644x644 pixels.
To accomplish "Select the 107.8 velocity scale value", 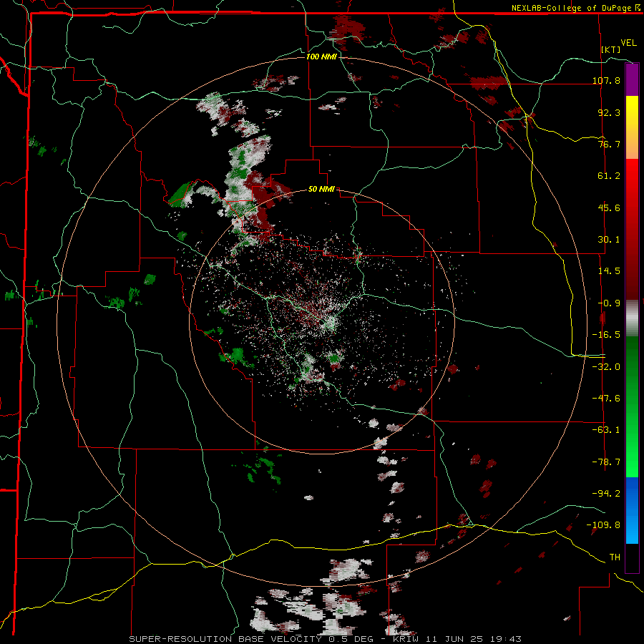I will tap(607, 80).
